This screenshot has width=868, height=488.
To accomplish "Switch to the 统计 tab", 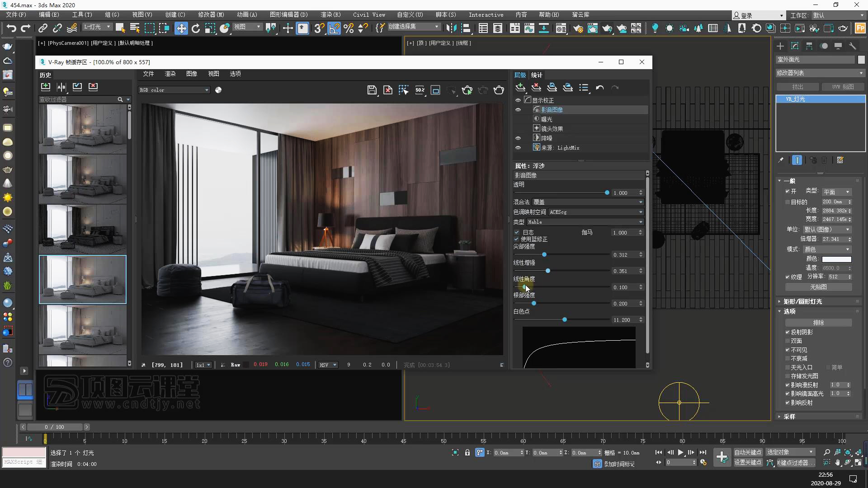I will (537, 75).
